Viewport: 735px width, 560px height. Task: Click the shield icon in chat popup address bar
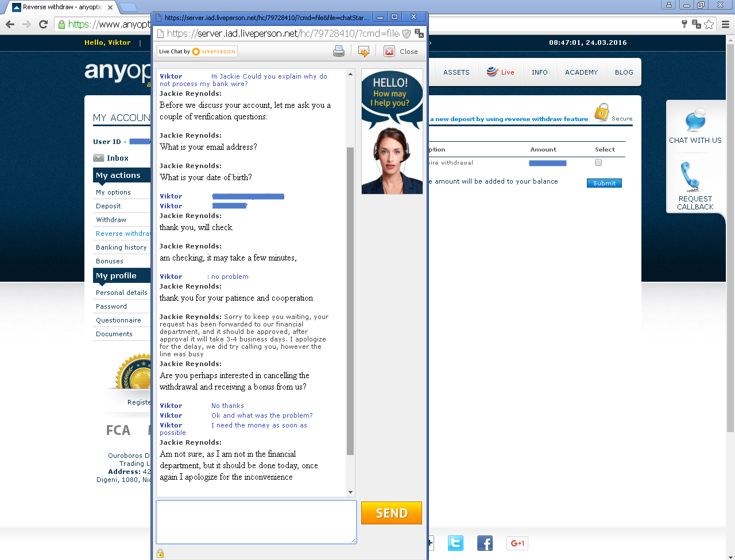[407, 33]
